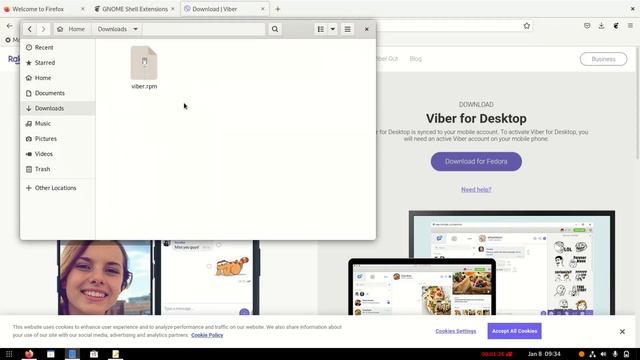Open the text editor icon in taskbar

pos(116,354)
